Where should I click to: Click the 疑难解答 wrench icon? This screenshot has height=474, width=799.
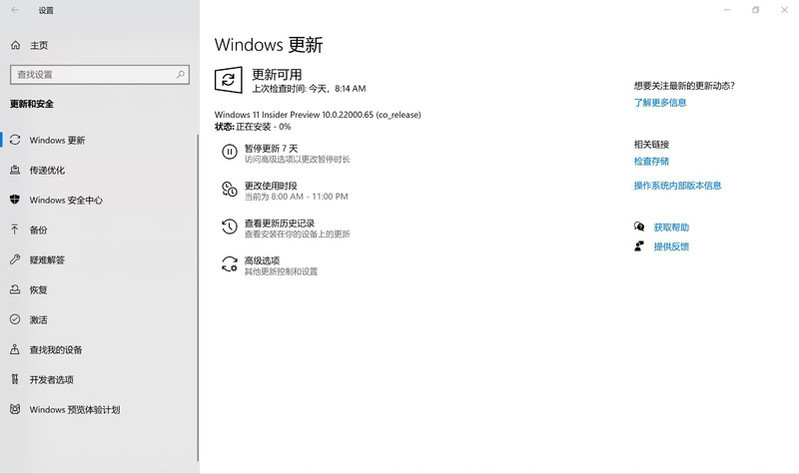[x=15, y=260]
